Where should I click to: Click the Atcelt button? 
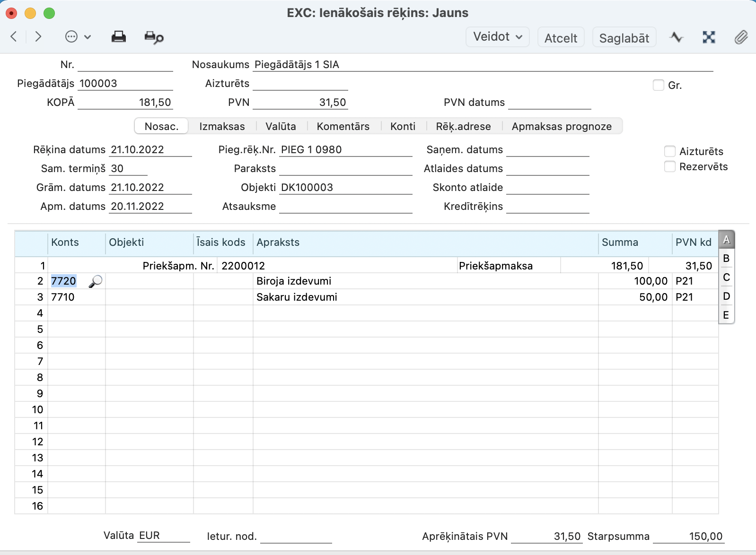pos(561,38)
